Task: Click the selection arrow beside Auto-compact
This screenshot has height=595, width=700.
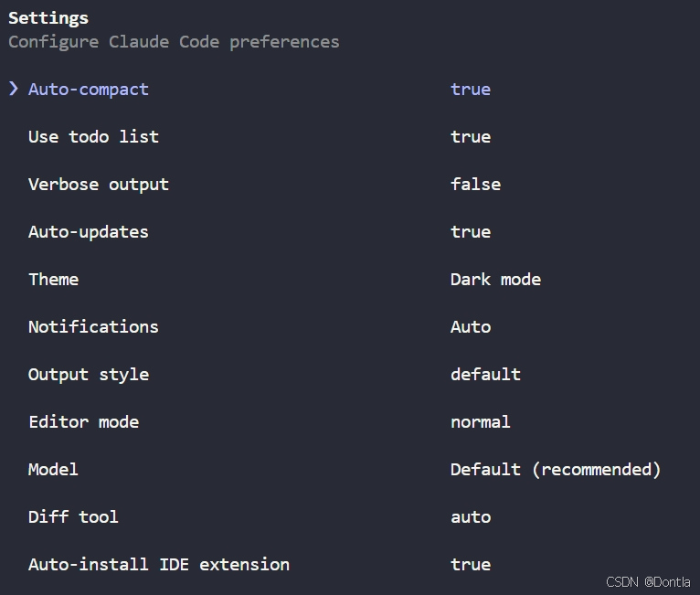Action: 14,89
